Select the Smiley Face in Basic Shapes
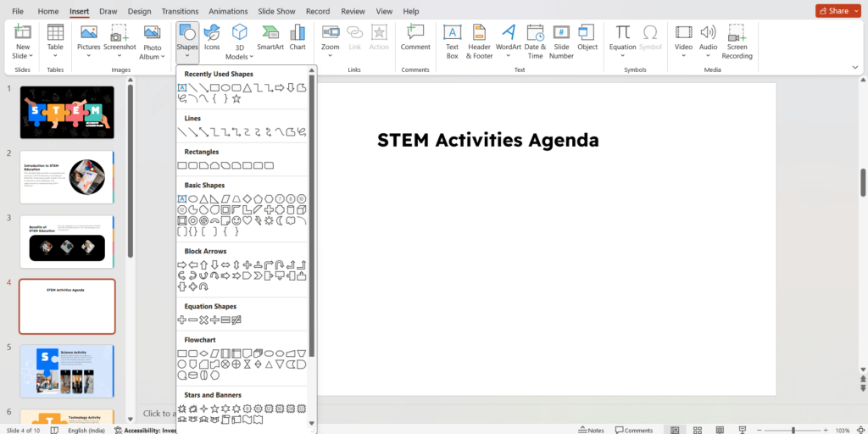Screen dimensions: 868x434 click(236, 220)
